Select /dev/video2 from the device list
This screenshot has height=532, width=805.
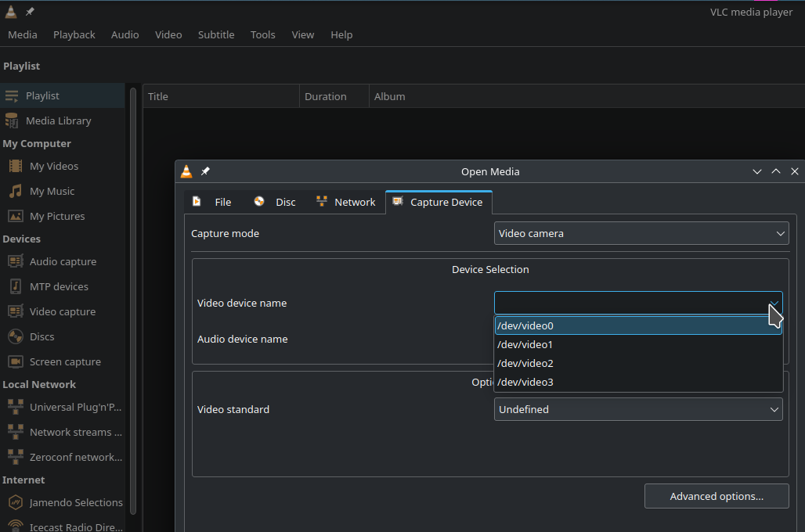638,363
